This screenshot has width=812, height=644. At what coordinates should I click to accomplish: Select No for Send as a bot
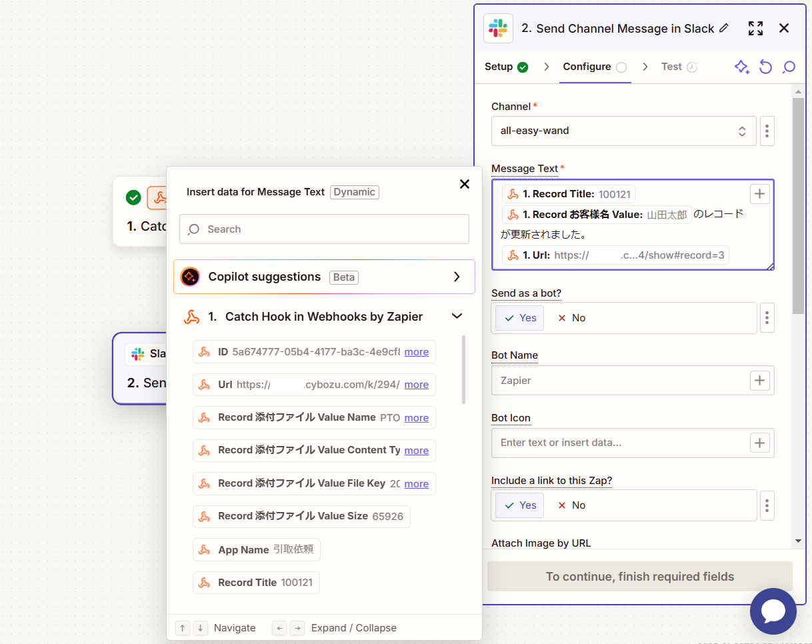tap(571, 318)
